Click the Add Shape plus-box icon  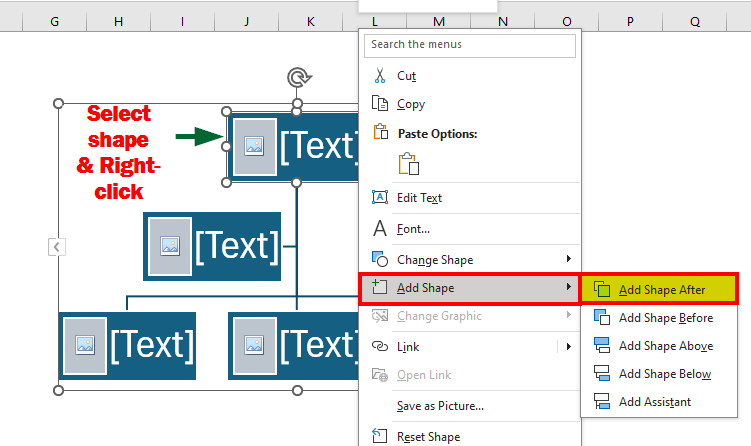[379, 286]
